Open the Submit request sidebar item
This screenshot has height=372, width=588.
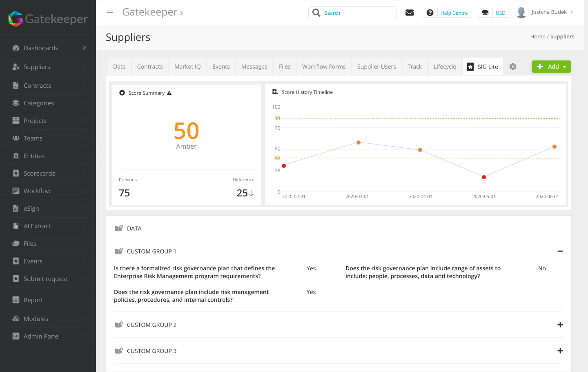tap(45, 278)
